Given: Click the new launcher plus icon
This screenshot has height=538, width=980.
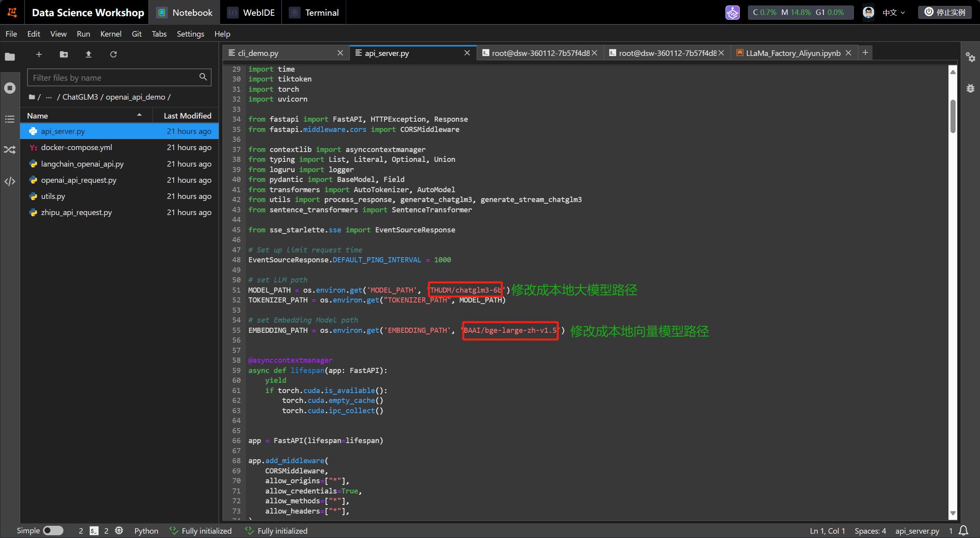Looking at the screenshot, I should (x=39, y=54).
